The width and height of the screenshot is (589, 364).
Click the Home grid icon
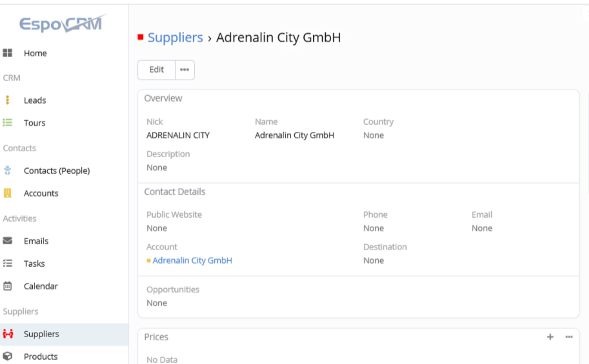[x=7, y=53]
